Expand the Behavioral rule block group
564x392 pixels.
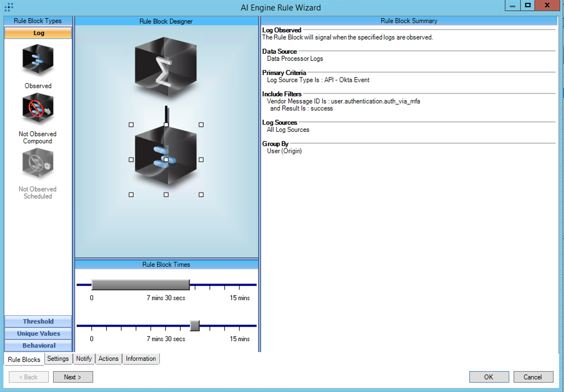click(x=38, y=346)
